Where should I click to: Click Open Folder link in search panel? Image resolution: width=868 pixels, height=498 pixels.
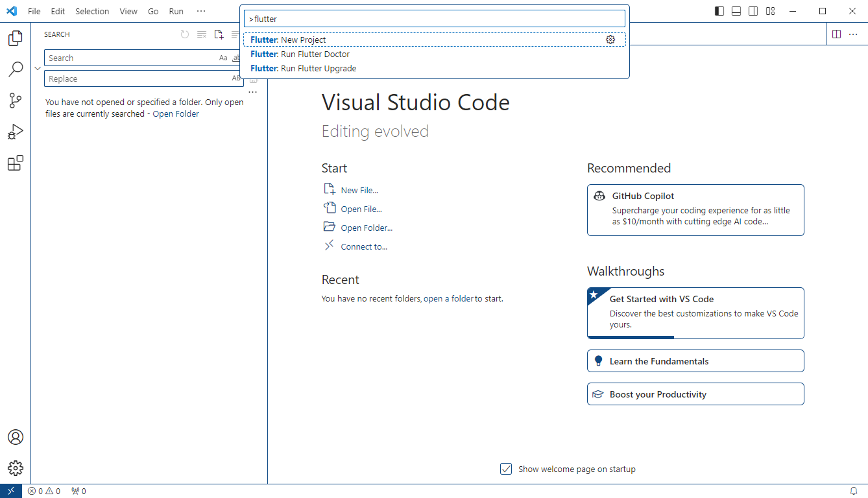pyautogui.click(x=176, y=113)
